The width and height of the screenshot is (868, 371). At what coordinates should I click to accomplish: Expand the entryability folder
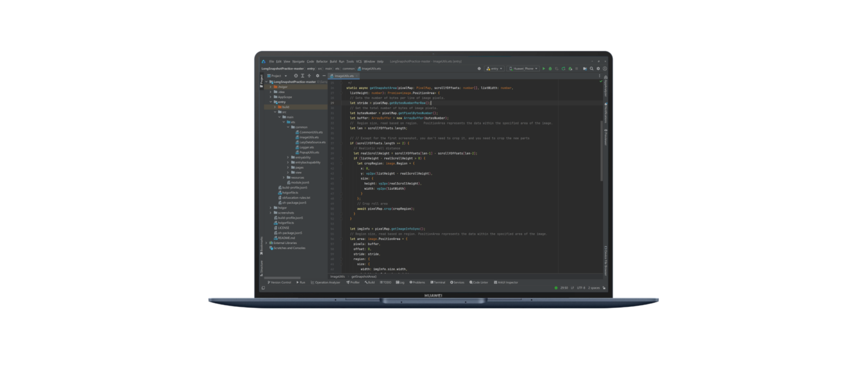point(288,157)
